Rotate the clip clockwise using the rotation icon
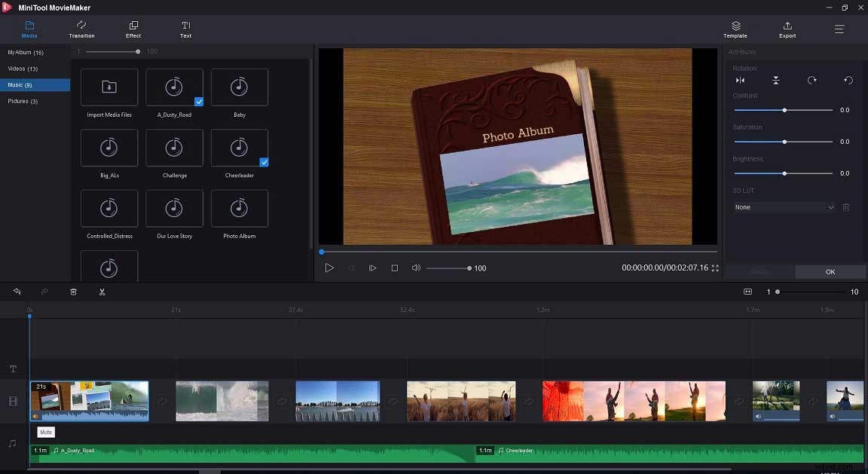The image size is (868, 474). pyautogui.click(x=811, y=80)
